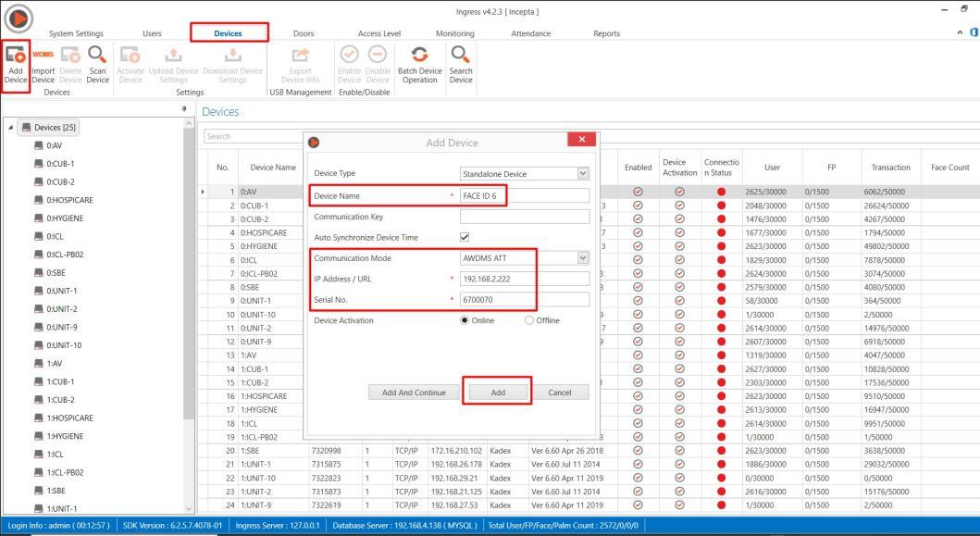
Task: Open the Device Type dropdown
Action: click(582, 173)
